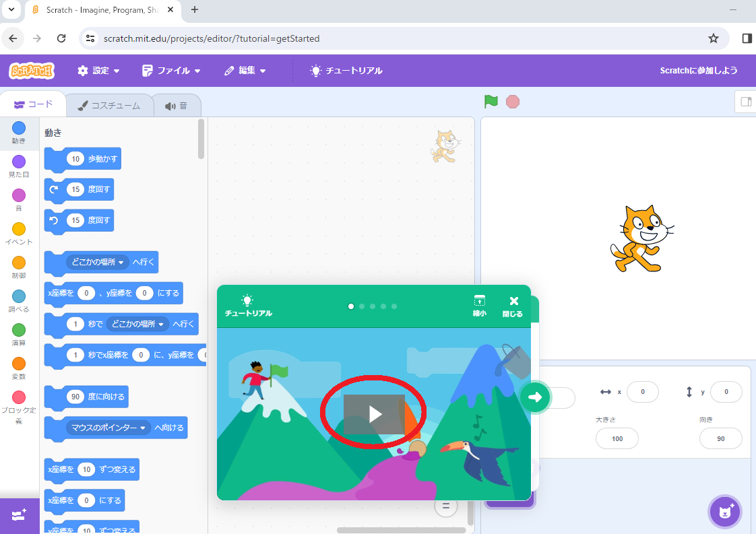Click the green flag to run

[x=491, y=102]
